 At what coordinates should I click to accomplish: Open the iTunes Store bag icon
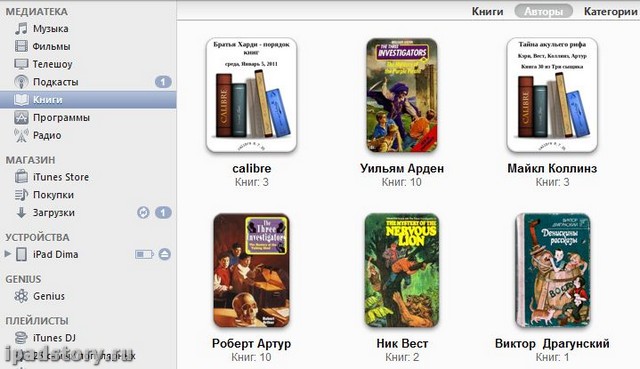tap(21, 177)
